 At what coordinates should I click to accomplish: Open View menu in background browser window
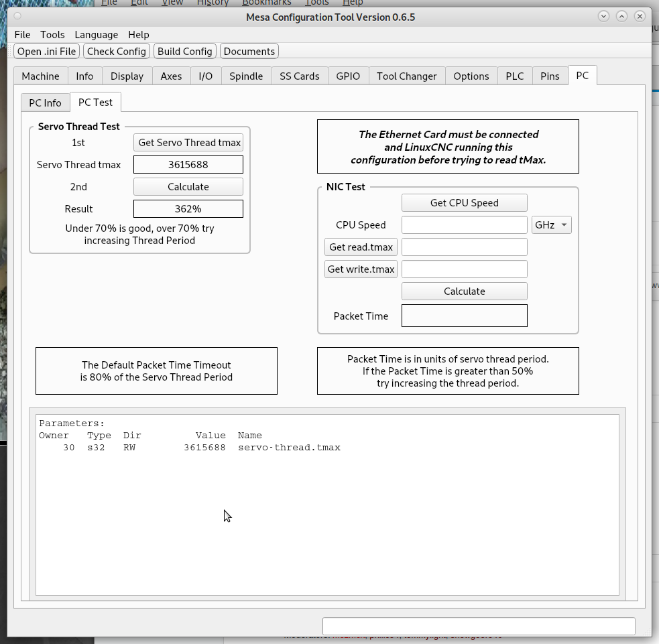[172, 3]
